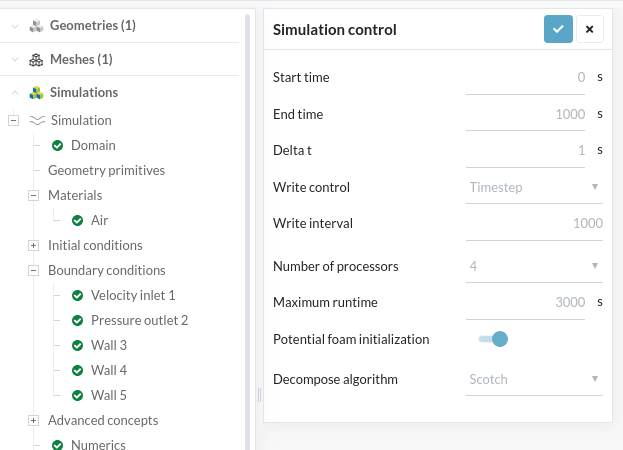The image size is (623, 450).
Task: Click the green check icon next to Domain
Action: [57, 145]
